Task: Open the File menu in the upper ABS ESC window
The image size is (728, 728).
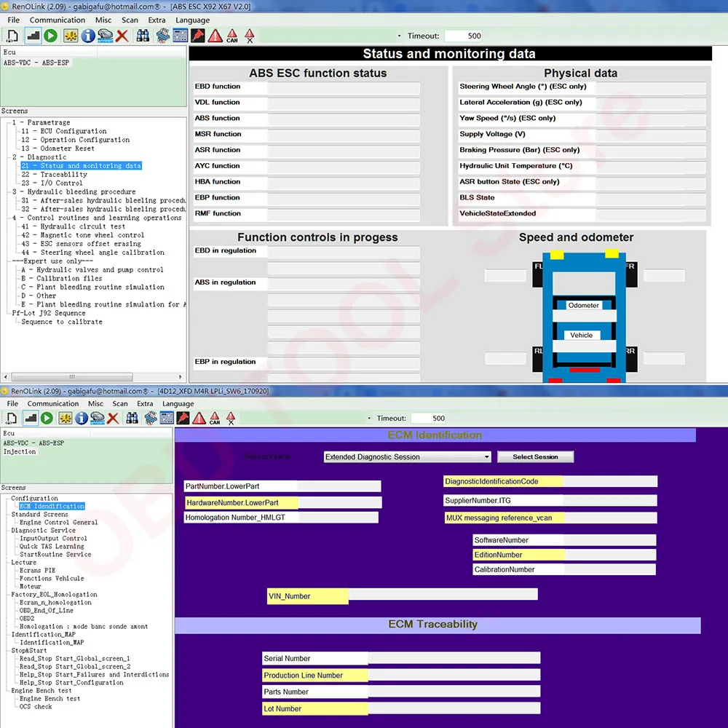Action: [x=13, y=20]
